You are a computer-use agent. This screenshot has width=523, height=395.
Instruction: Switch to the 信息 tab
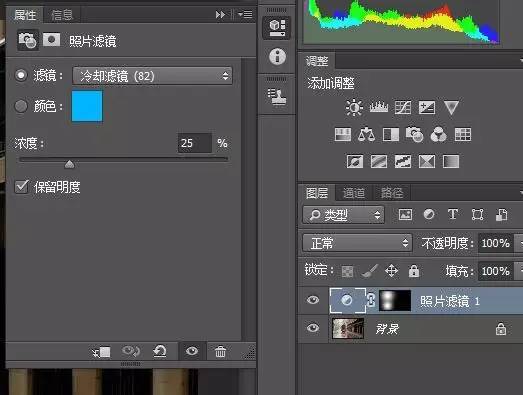pyautogui.click(x=62, y=15)
